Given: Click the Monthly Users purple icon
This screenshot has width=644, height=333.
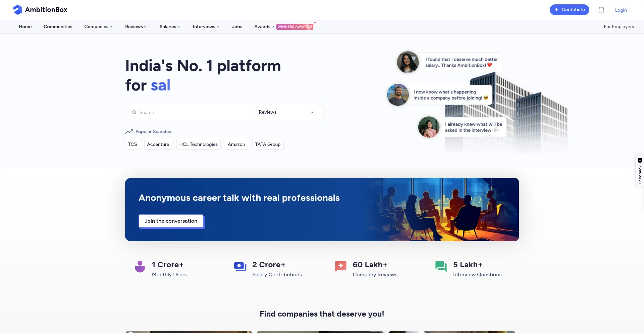Looking at the screenshot, I should click(x=140, y=267).
